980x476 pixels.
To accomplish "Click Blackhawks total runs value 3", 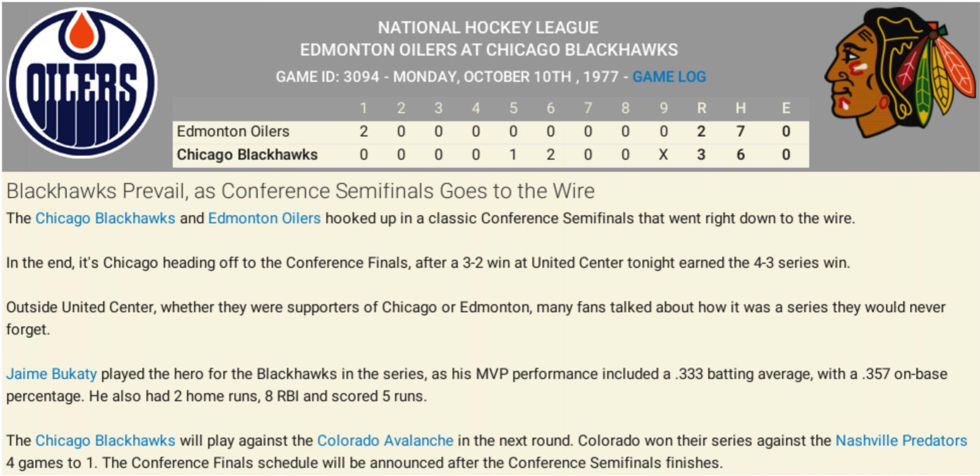I will (x=701, y=155).
